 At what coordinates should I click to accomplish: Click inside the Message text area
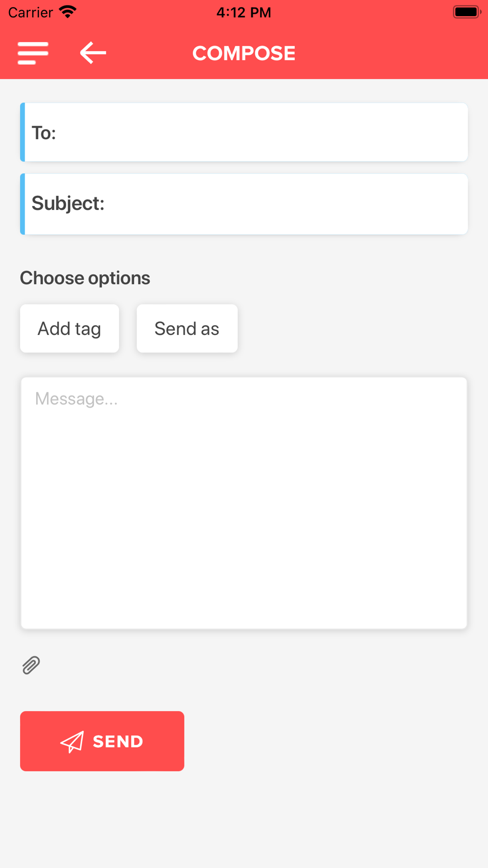[244, 503]
